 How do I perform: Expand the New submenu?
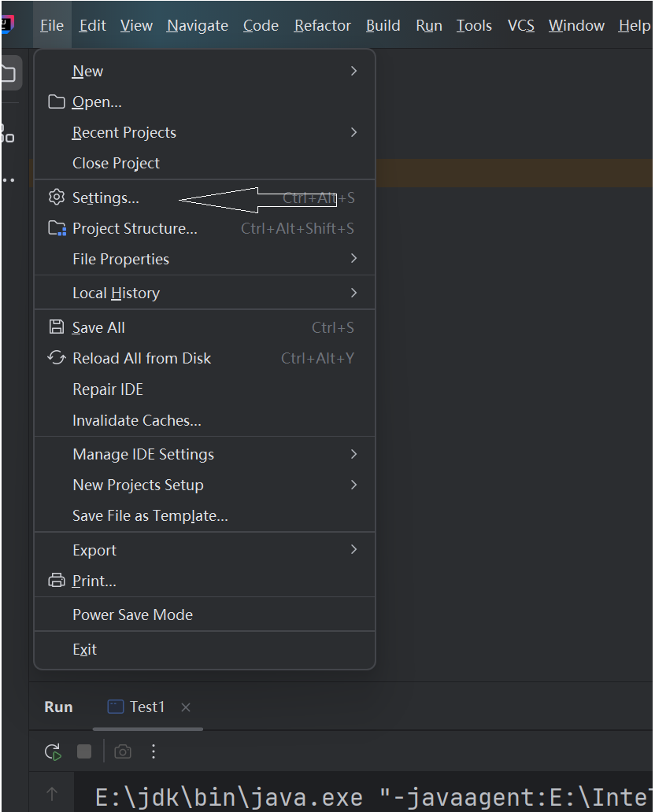[205, 71]
